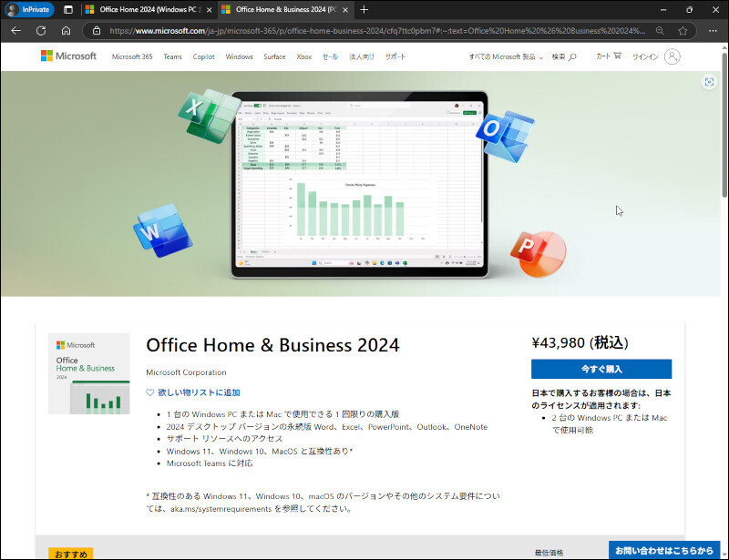Click the visual search icon on banner
Screen dimensions: 729x560
(709, 82)
